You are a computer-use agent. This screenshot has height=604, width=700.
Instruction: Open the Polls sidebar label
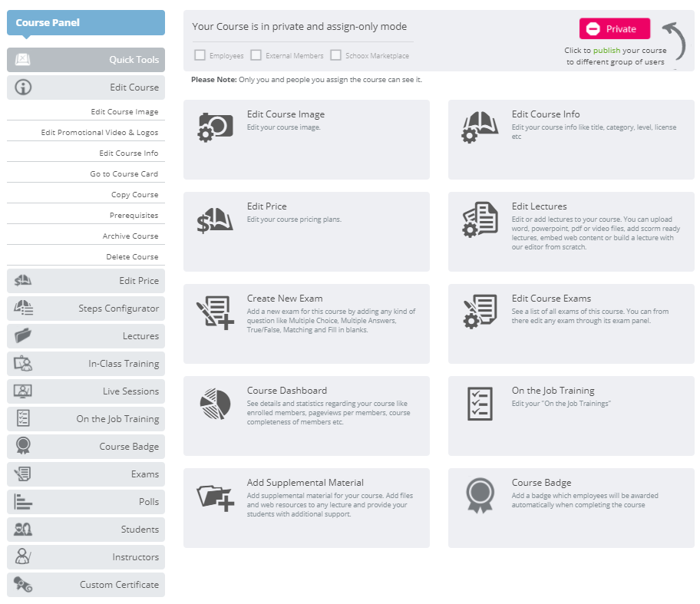[x=149, y=502]
